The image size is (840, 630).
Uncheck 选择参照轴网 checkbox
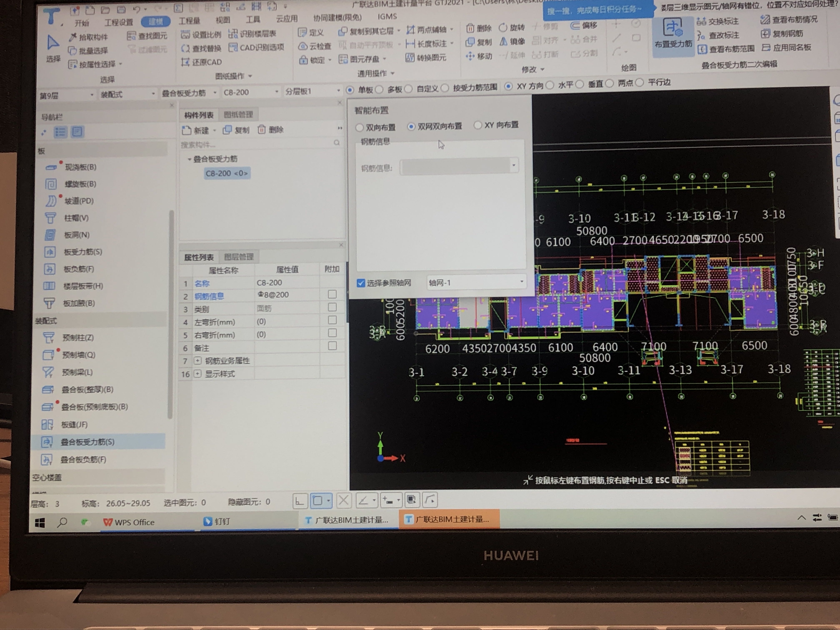point(361,283)
